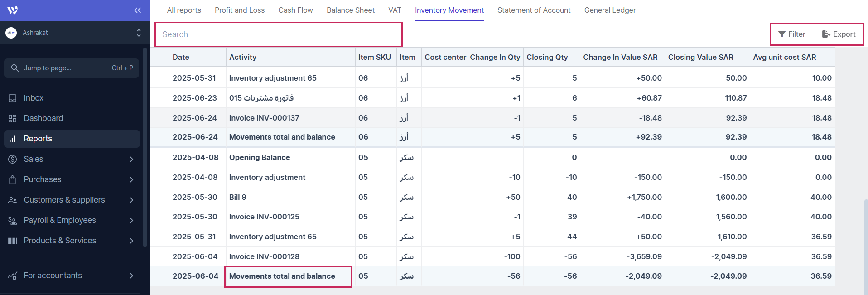Click the Filter funnel icon

[x=781, y=34]
